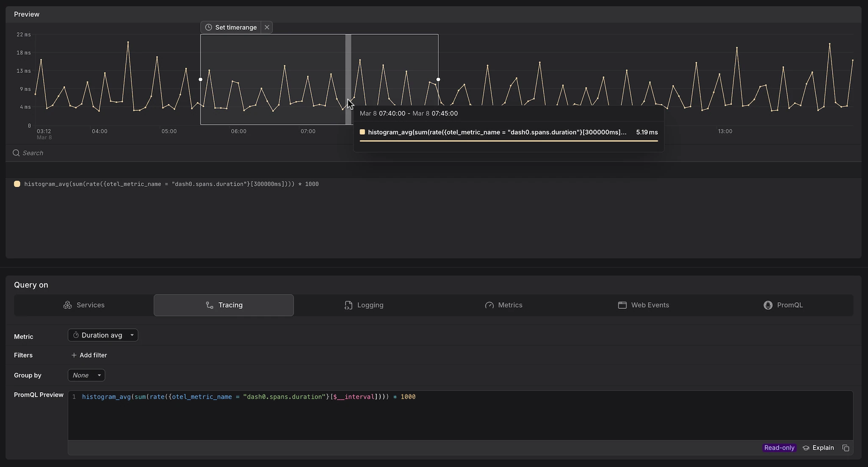
Task: Click the left handle of the chart selection
Action: (201, 79)
